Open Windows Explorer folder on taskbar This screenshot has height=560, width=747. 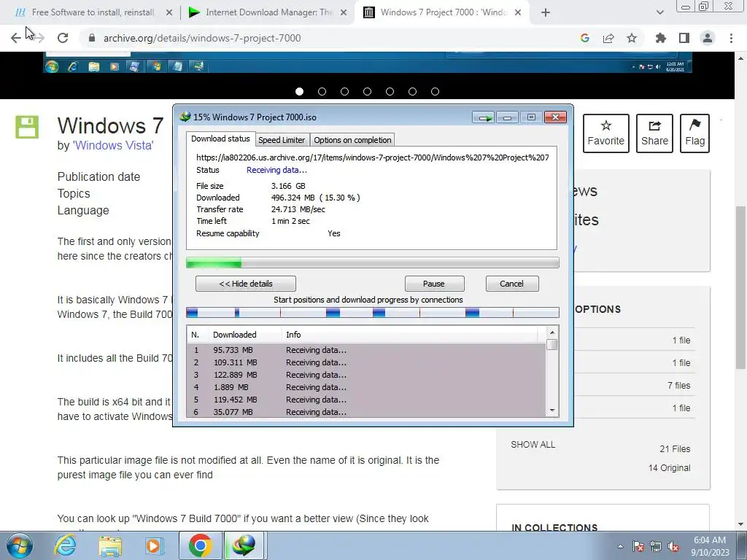(x=110, y=545)
